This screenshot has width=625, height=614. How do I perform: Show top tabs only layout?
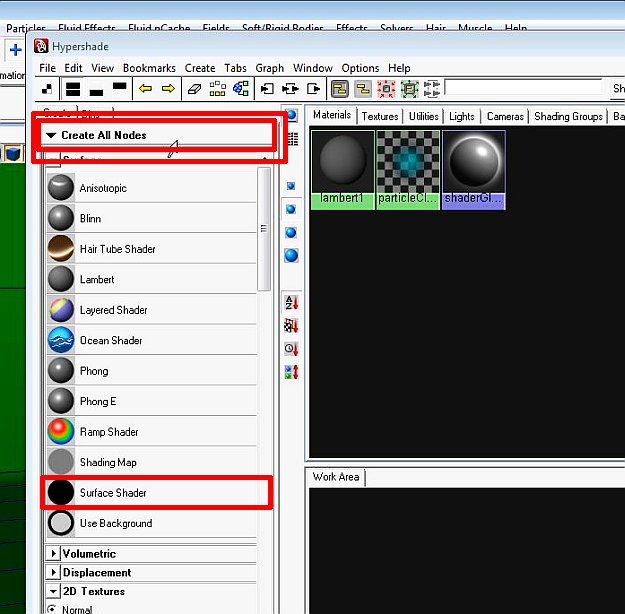pyautogui.click(x=120, y=85)
